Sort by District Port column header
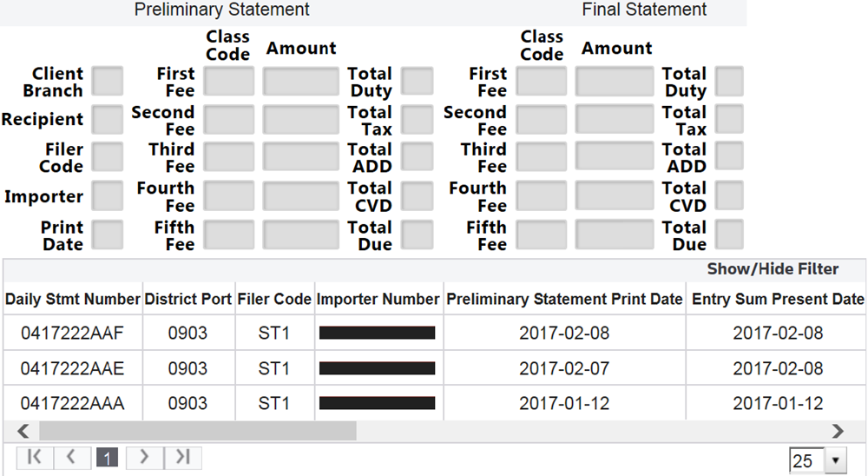 tap(188, 300)
